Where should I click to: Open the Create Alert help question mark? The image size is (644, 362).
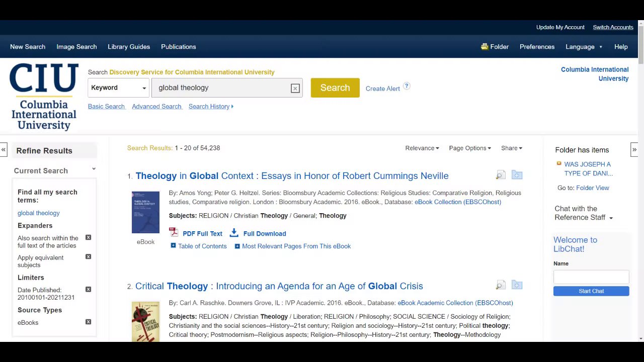click(x=407, y=86)
